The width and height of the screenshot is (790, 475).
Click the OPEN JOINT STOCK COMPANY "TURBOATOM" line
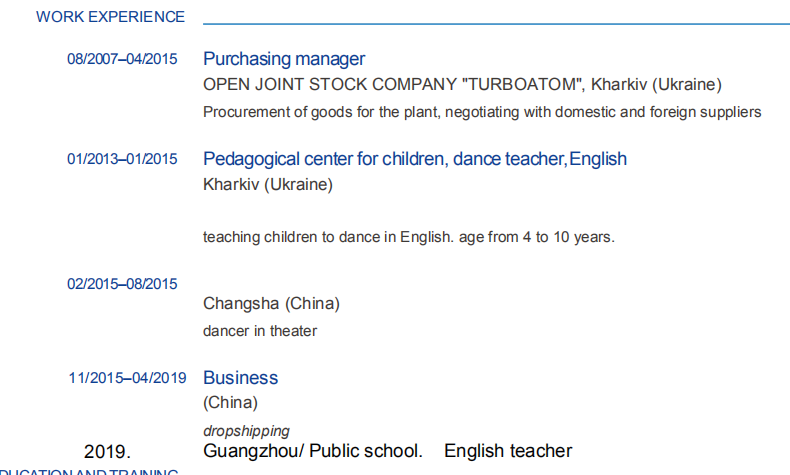pyautogui.click(x=462, y=85)
